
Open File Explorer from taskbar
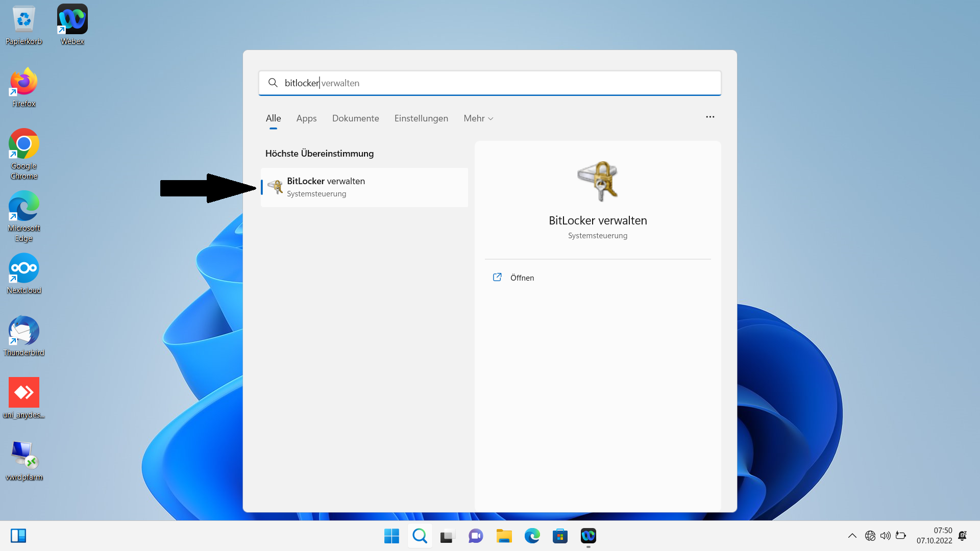coord(504,536)
